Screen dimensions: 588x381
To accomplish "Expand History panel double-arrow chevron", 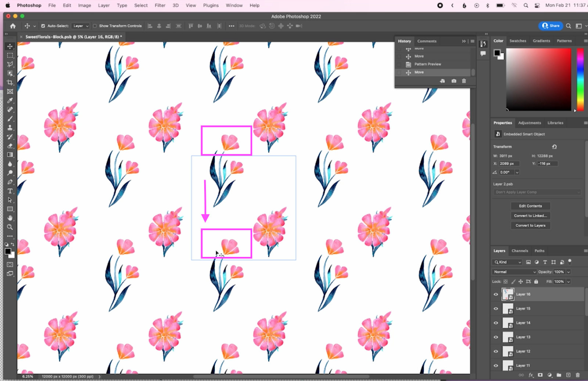I will point(464,41).
